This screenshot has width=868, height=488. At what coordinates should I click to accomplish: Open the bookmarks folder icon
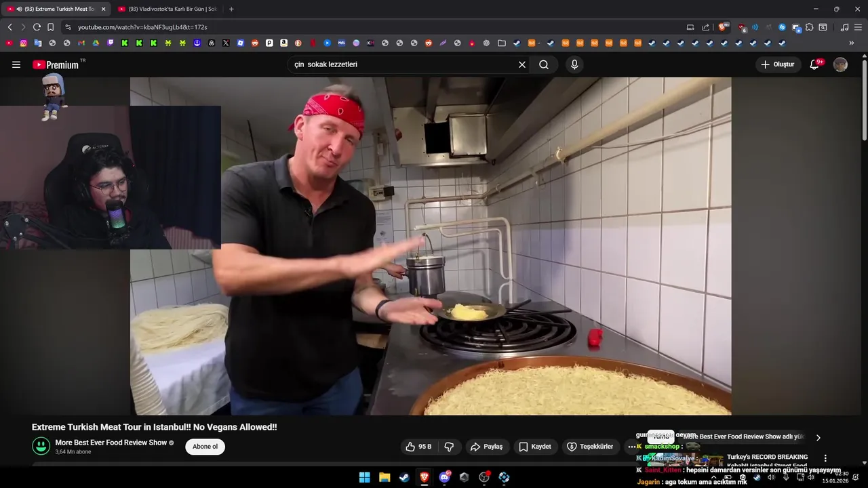pyautogui.click(x=502, y=43)
